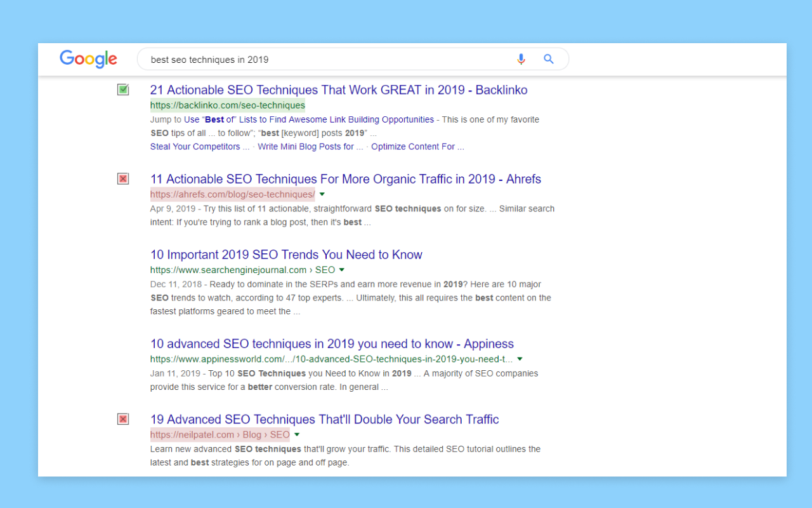Screen dimensions: 812x508
Task: Expand dropdown arrow next to searchenginejournal.com URL
Action: [342, 270]
